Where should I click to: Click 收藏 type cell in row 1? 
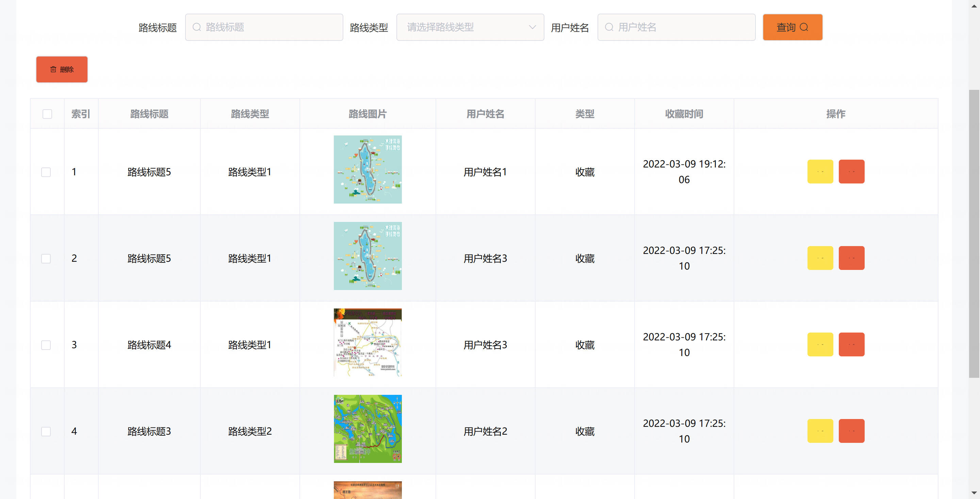(585, 172)
